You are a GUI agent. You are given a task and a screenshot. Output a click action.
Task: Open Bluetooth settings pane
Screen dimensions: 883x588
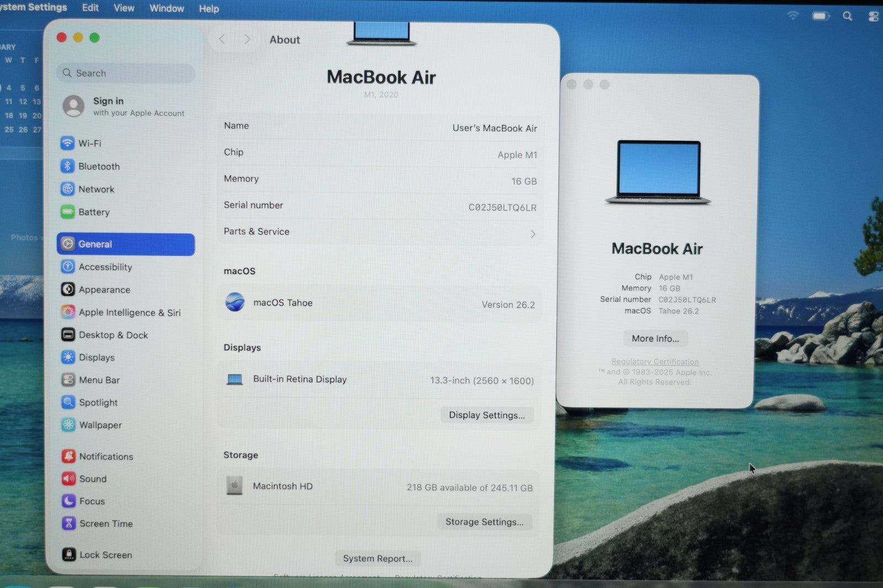click(99, 167)
